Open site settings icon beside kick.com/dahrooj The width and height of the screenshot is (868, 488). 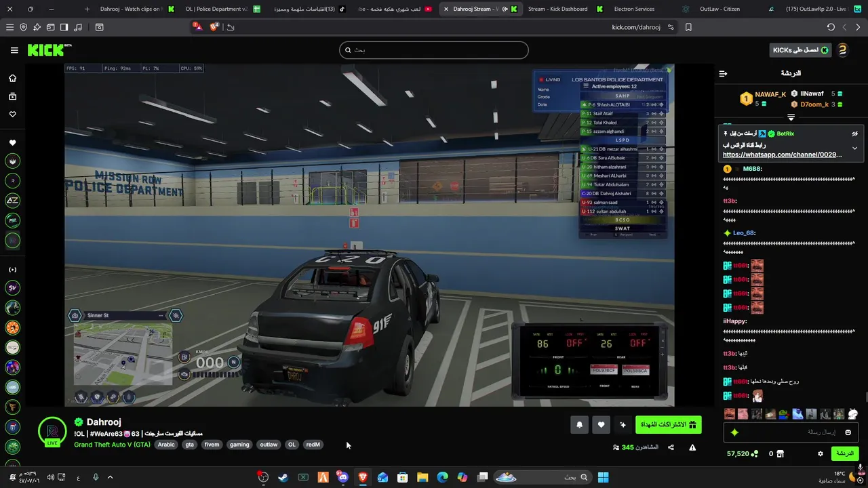point(671,27)
